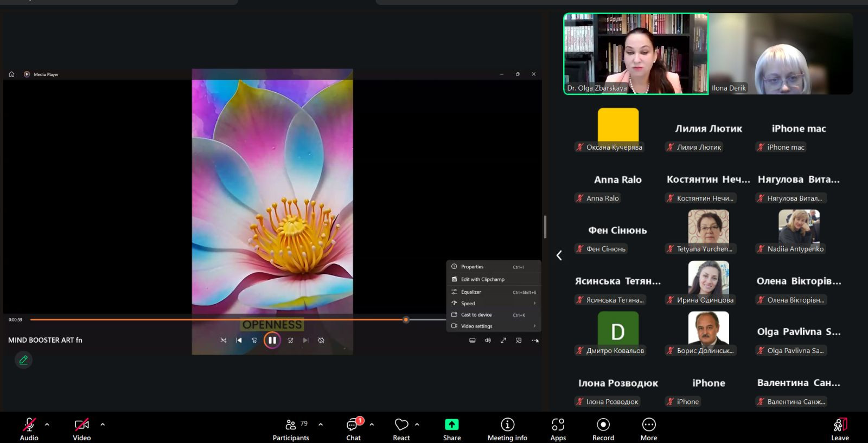The width and height of the screenshot is (868, 443).
Task: Skip forward 30 seconds
Action: pos(290,340)
